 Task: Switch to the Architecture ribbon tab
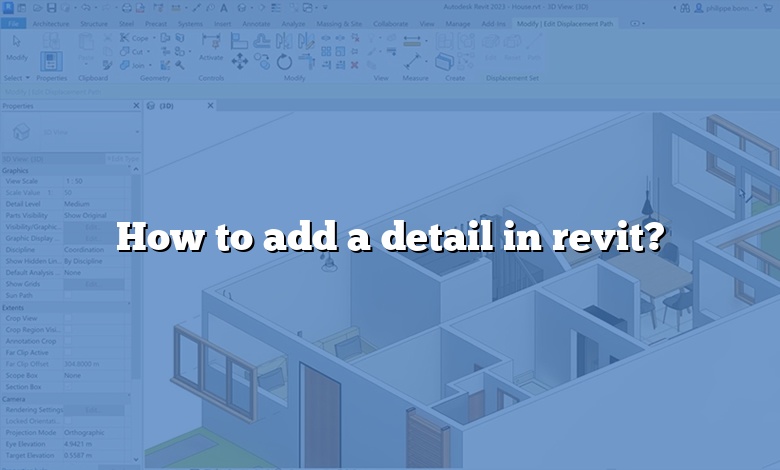51,23
